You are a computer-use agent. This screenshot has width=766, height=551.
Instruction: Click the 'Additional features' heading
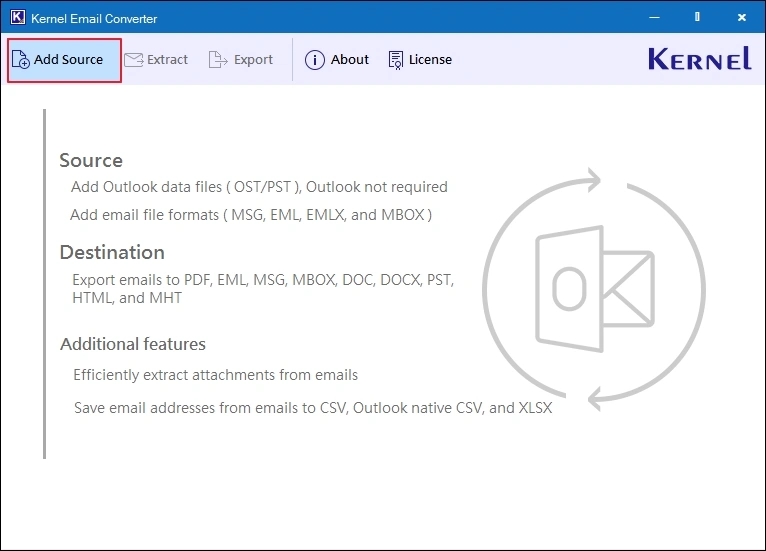[133, 344]
